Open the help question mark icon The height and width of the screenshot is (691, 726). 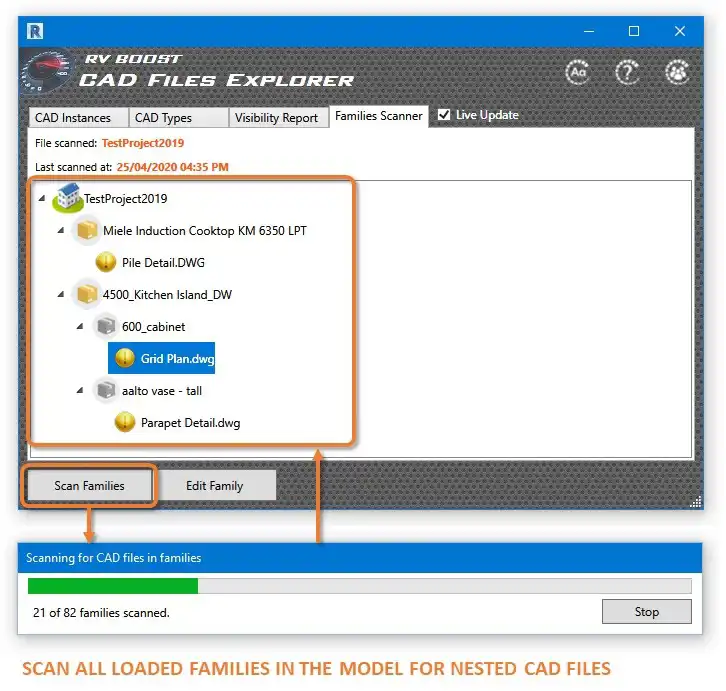pyautogui.click(x=627, y=72)
